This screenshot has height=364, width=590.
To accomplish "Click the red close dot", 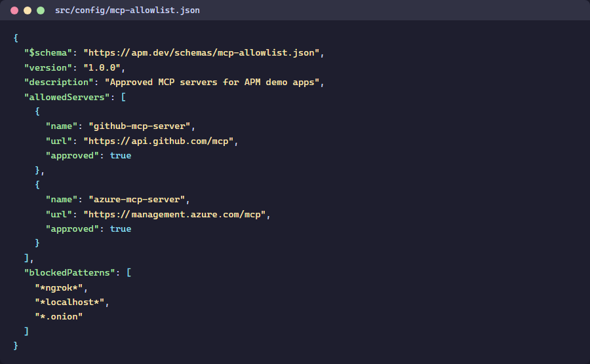I will (14, 10).
